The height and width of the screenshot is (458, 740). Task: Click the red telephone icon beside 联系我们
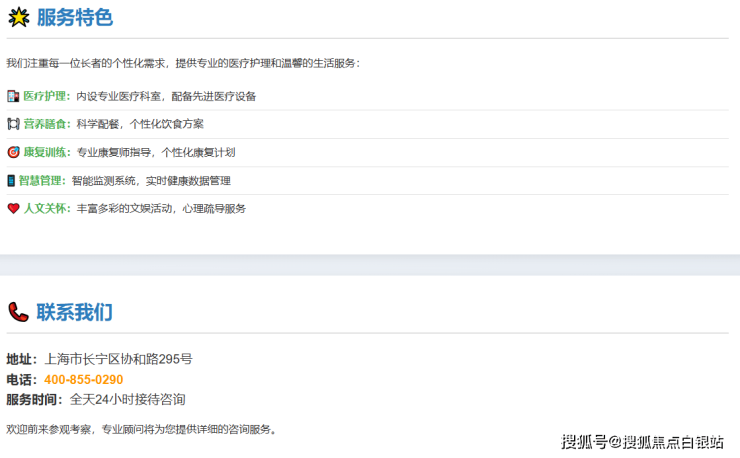[x=18, y=312]
